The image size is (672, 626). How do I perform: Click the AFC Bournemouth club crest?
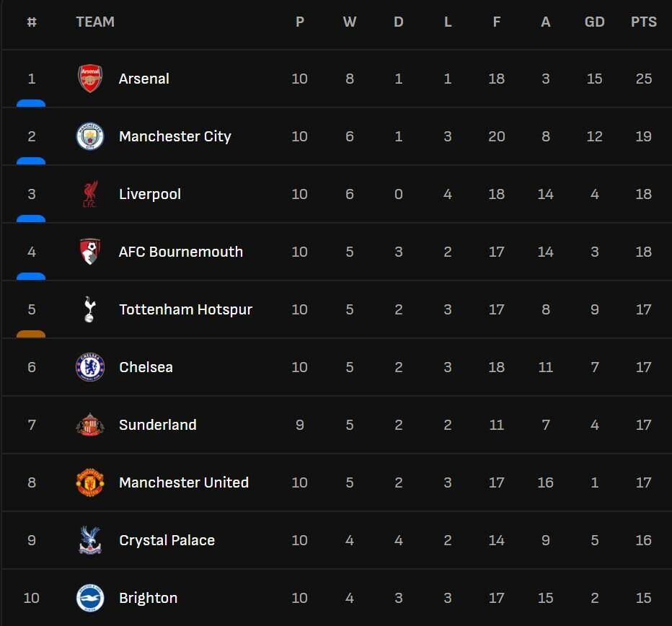(90, 252)
